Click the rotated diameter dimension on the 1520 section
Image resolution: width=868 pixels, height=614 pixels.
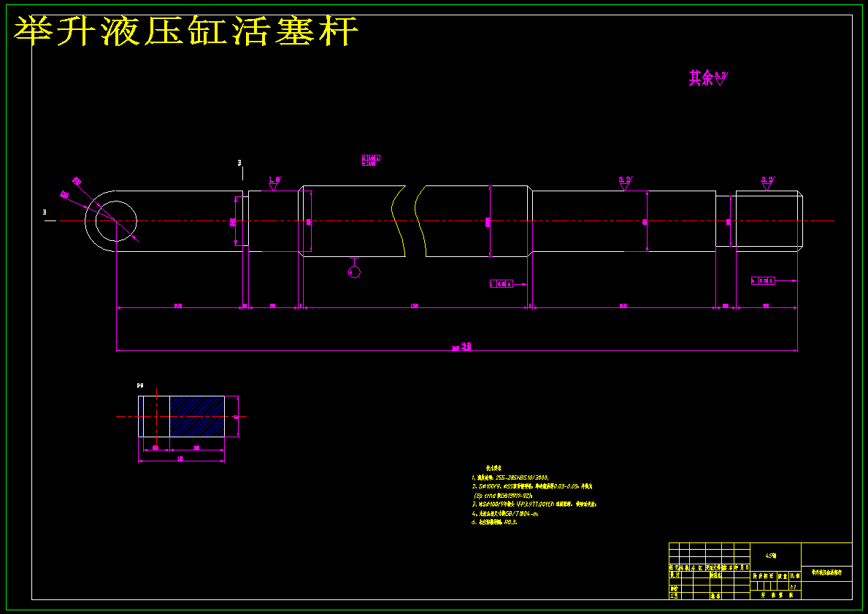click(x=488, y=222)
